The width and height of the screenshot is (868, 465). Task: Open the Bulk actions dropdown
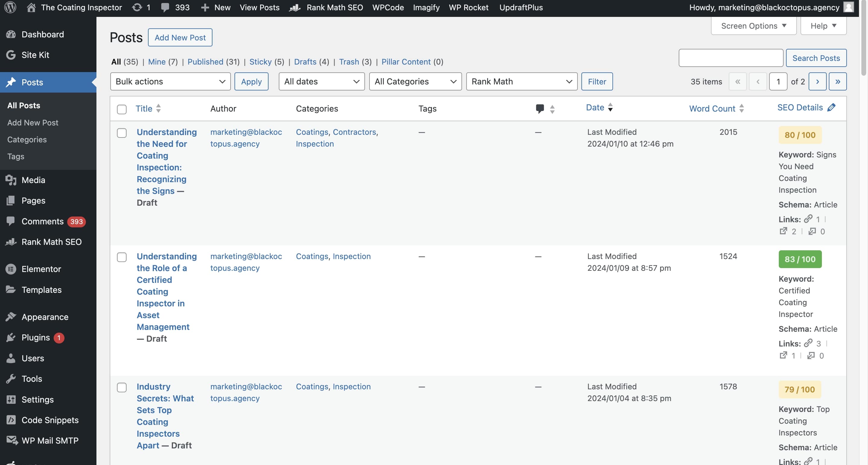coord(170,82)
